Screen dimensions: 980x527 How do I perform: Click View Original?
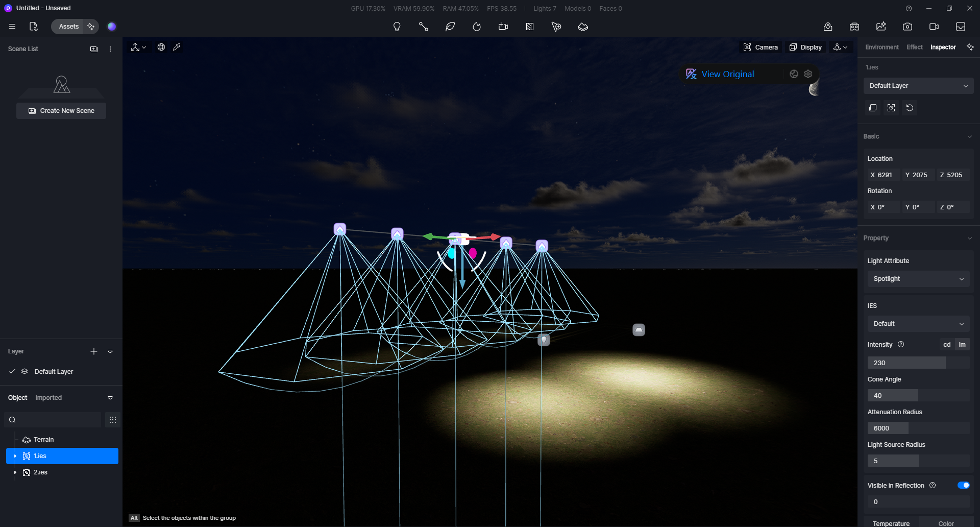(x=728, y=74)
